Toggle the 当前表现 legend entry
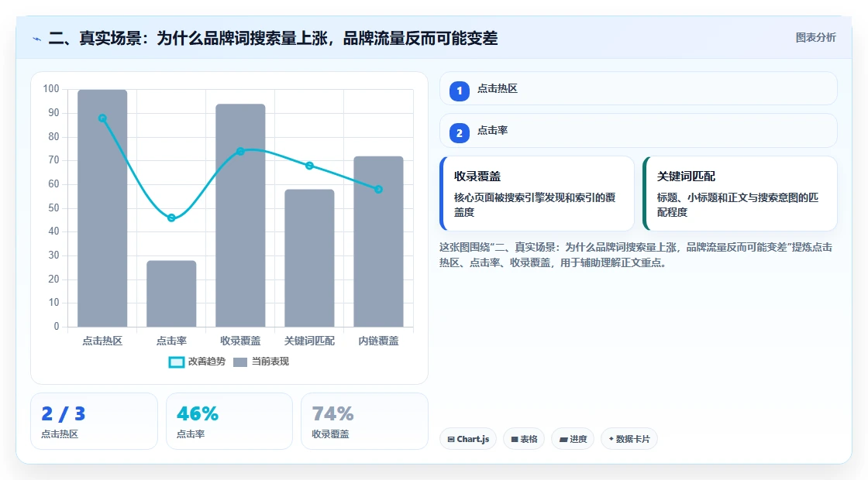Image resolution: width=868 pixels, height=480 pixels. click(261, 362)
